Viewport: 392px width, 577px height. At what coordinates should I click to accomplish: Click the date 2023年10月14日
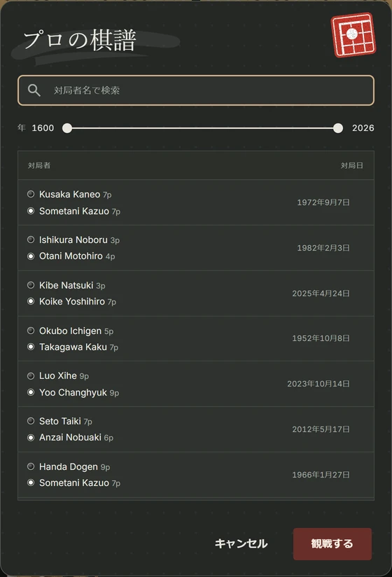click(x=318, y=384)
